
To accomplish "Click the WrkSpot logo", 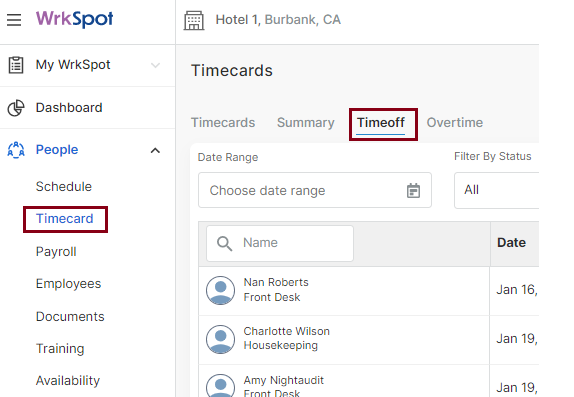I will tap(74, 19).
